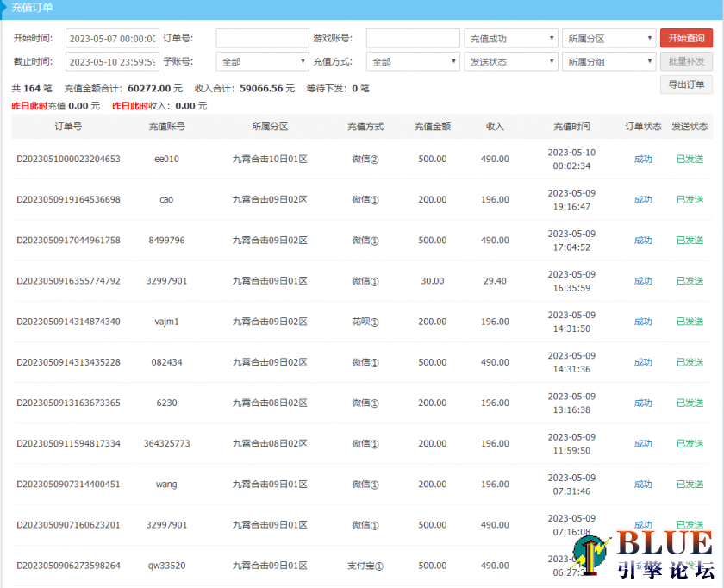
Task: Click 已发送 status for account cao
Action: point(690,200)
